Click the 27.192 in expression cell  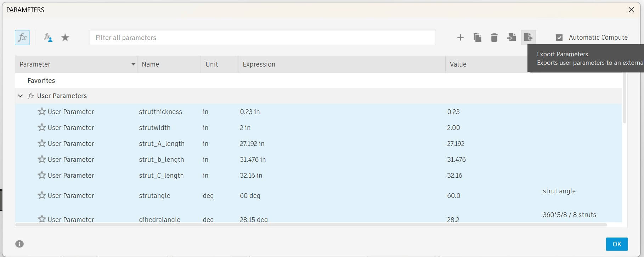pos(252,143)
